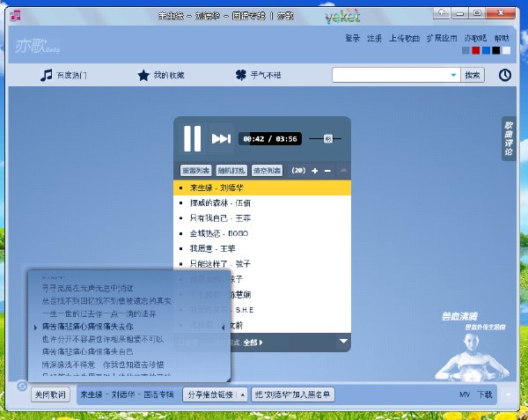Open the 全部 mode dropdown

[253, 343]
